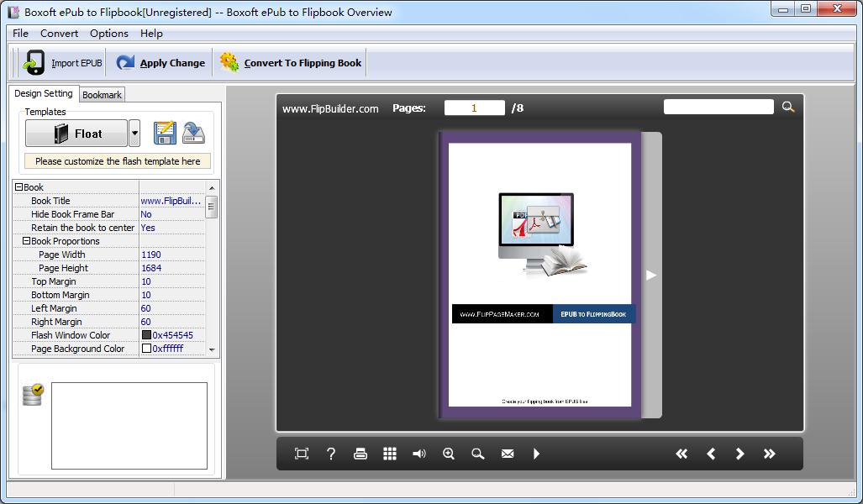Open the help question mark icon
Image resolution: width=863 pixels, height=504 pixels.
pyautogui.click(x=331, y=454)
